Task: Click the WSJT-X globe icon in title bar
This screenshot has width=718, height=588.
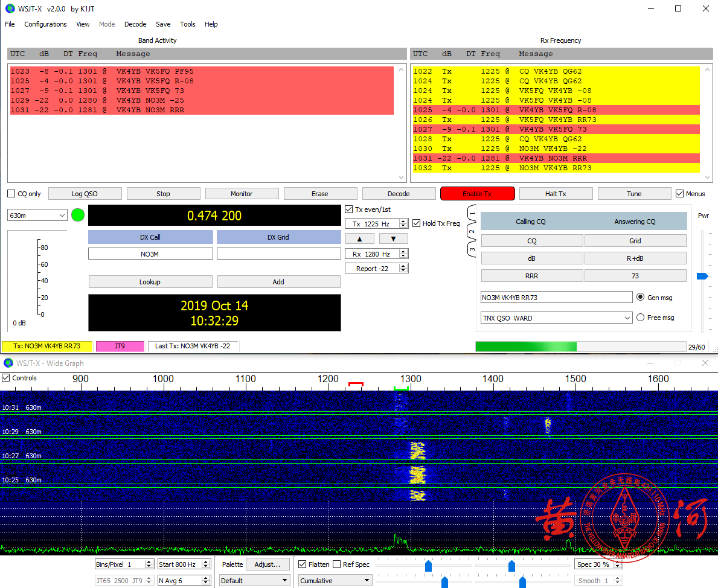Action: pos(8,8)
